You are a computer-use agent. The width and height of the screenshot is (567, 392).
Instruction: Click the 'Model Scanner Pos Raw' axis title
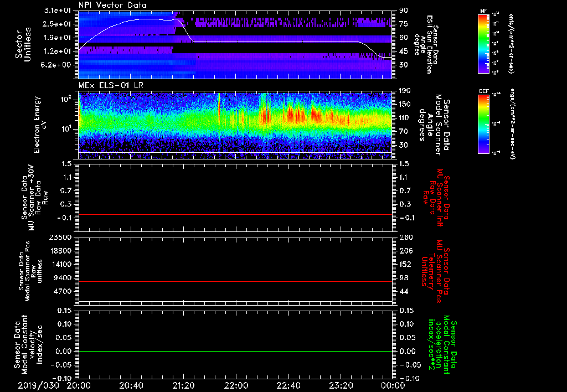30,271
